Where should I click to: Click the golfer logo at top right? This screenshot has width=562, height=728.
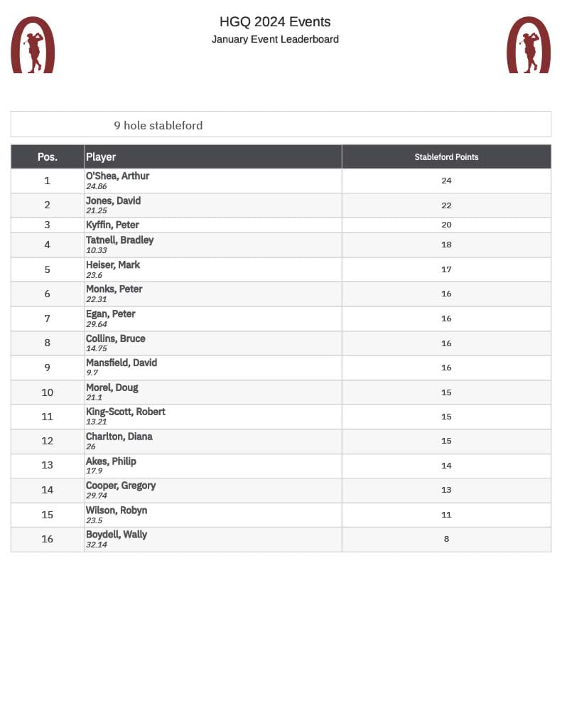click(529, 45)
